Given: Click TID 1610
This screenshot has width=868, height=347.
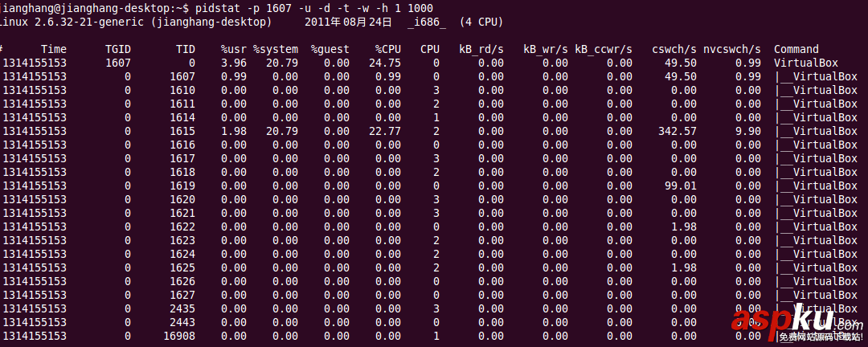Looking at the screenshot, I should (x=182, y=90).
